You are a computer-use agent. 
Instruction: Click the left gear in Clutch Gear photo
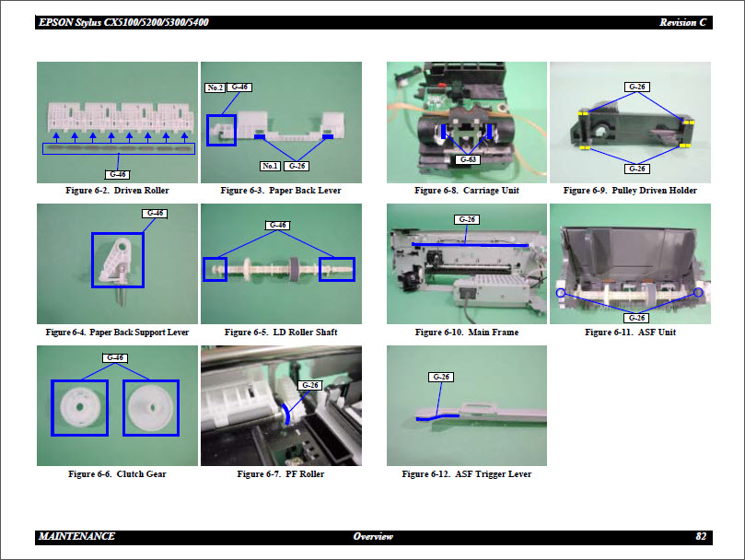tap(79, 408)
